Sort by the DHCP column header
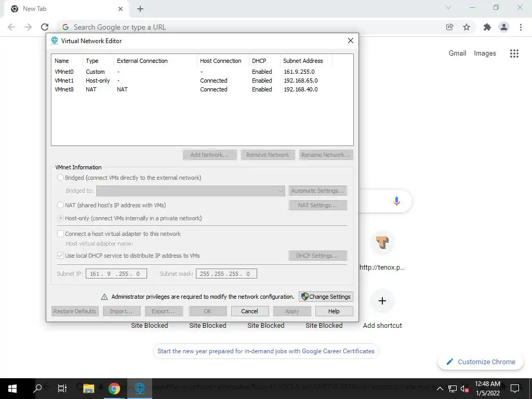The width and height of the screenshot is (532, 399). [264, 61]
